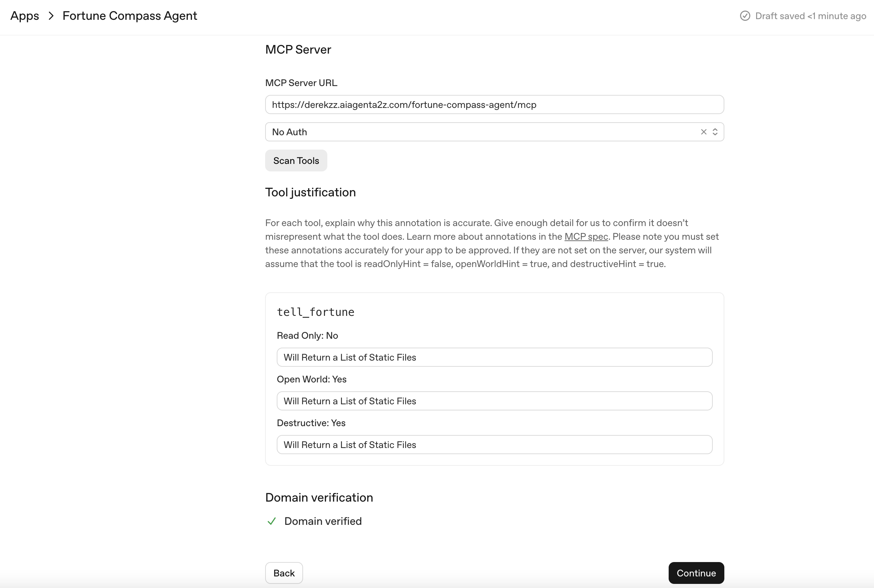This screenshot has width=874, height=588.
Task: Select the Fortune Compass Agent breadcrumb
Action: 129,16
